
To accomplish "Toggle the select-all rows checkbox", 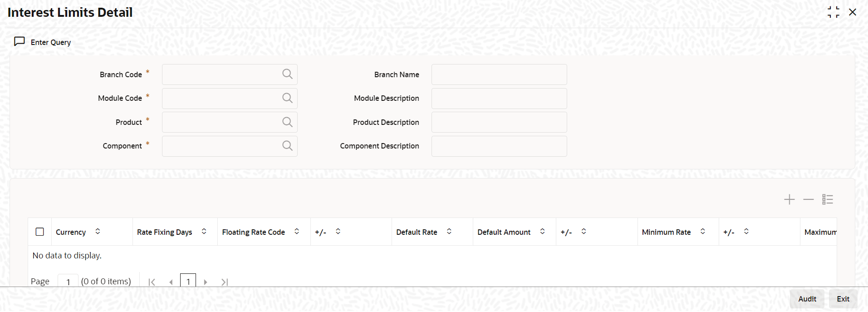I will click(40, 232).
